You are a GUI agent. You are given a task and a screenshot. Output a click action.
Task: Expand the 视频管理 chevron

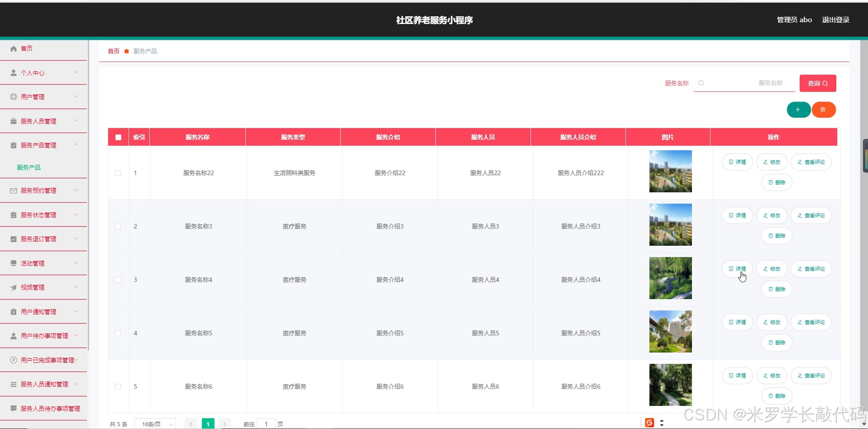76,287
